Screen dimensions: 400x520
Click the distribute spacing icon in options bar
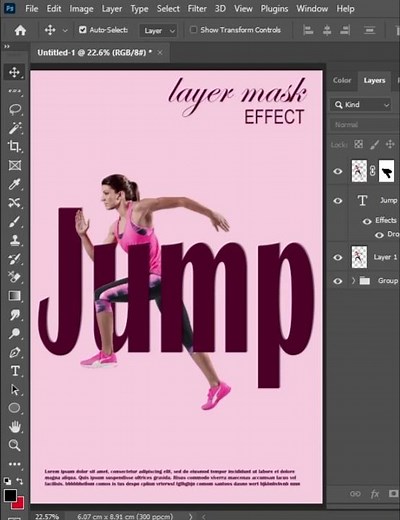369,30
